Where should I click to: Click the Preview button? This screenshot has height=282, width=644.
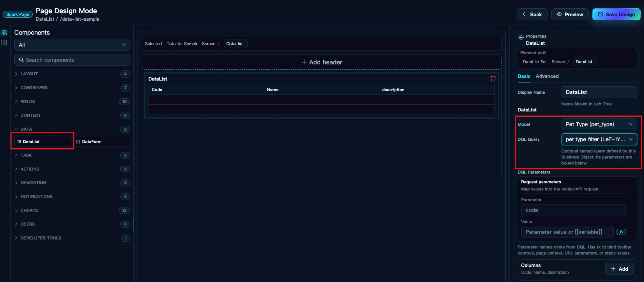(570, 14)
